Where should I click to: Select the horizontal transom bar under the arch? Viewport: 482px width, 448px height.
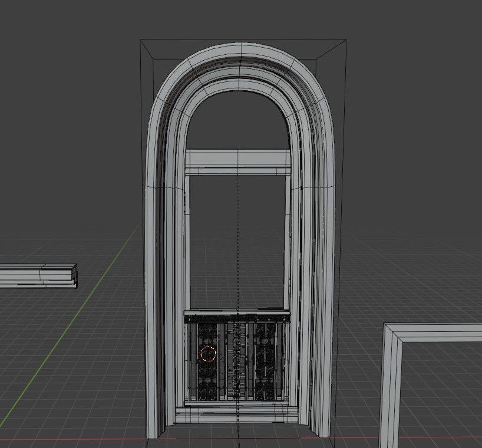point(238,162)
